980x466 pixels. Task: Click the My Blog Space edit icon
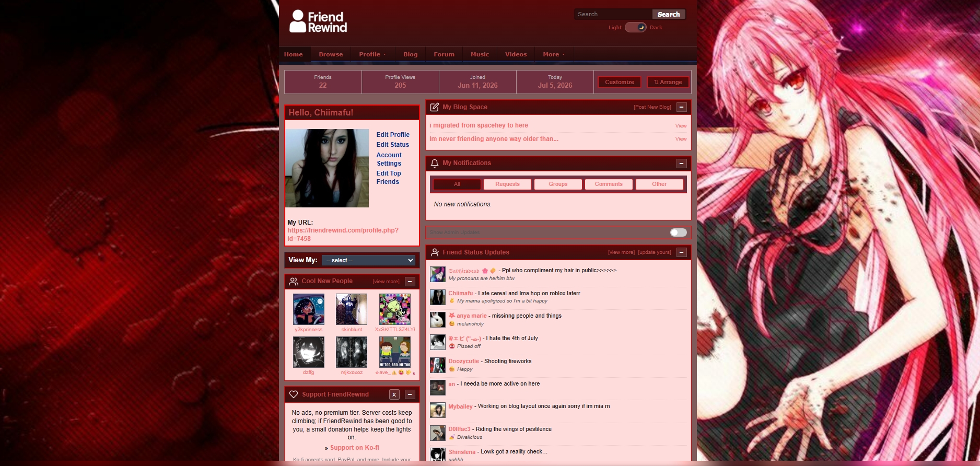(434, 107)
